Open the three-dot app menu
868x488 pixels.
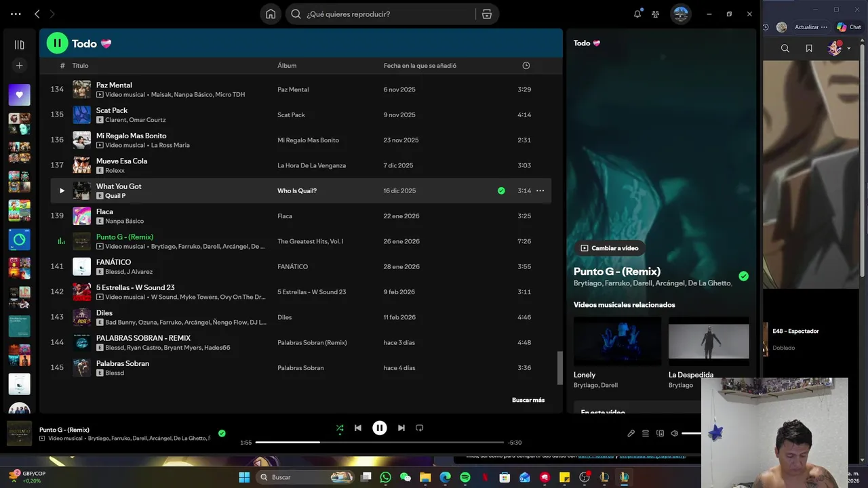[16, 14]
